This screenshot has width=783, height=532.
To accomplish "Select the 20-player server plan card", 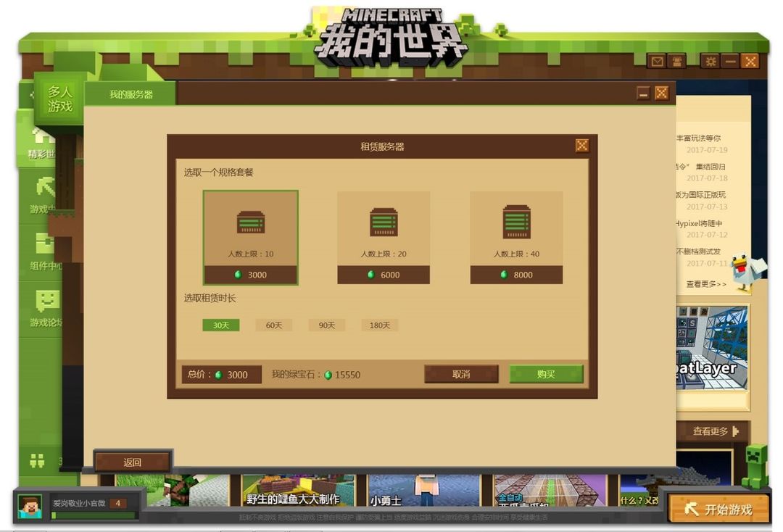I will coord(384,238).
